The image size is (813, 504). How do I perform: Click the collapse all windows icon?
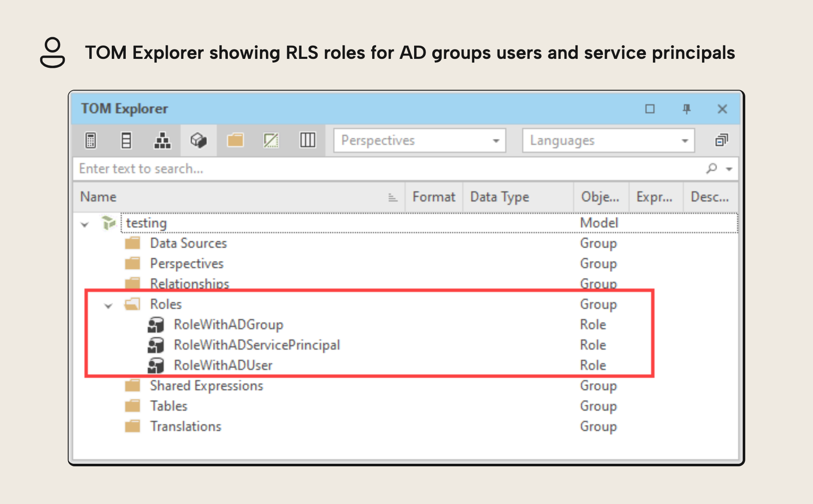722,140
